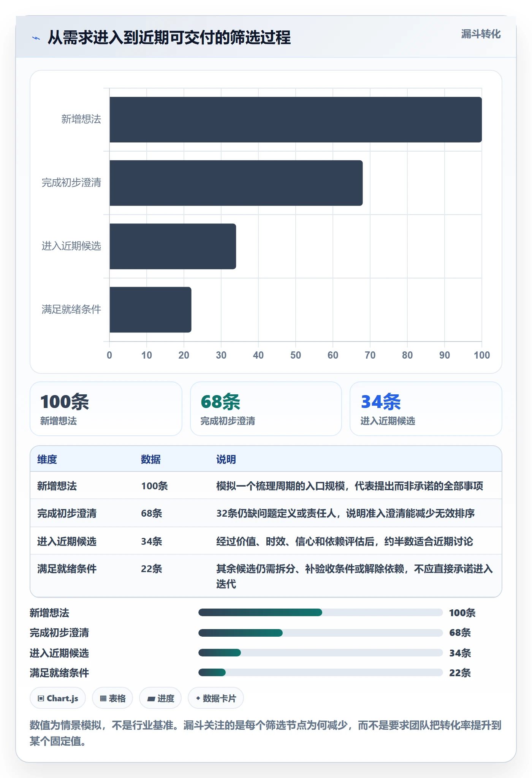Click the page title 从需求进入到近期可交付的筛选过程
This screenshot has width=532, height=778.
[x=169, y=38]
